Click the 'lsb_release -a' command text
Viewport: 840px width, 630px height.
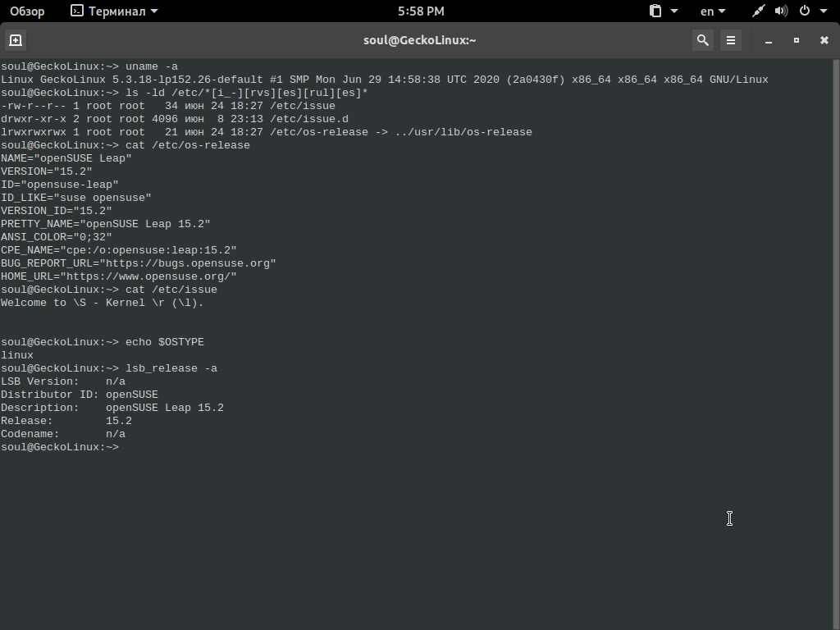(171, 368)
